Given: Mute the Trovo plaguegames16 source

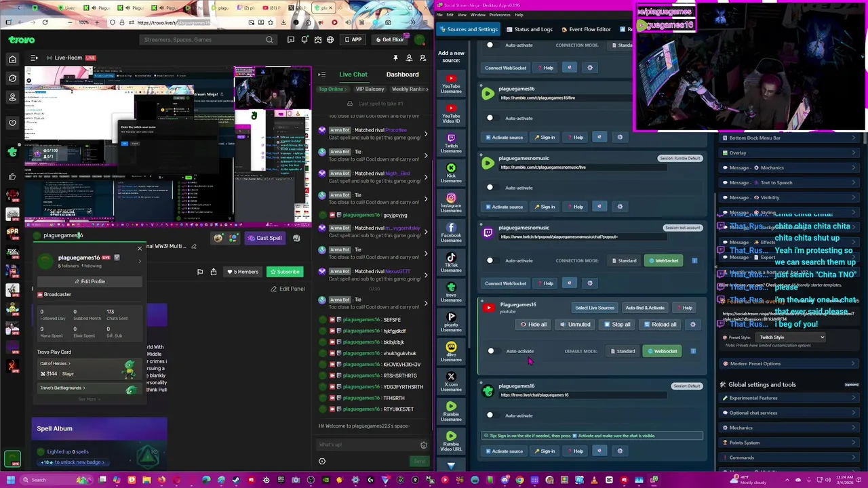Looking at the screenshot, I should [599, 451].
